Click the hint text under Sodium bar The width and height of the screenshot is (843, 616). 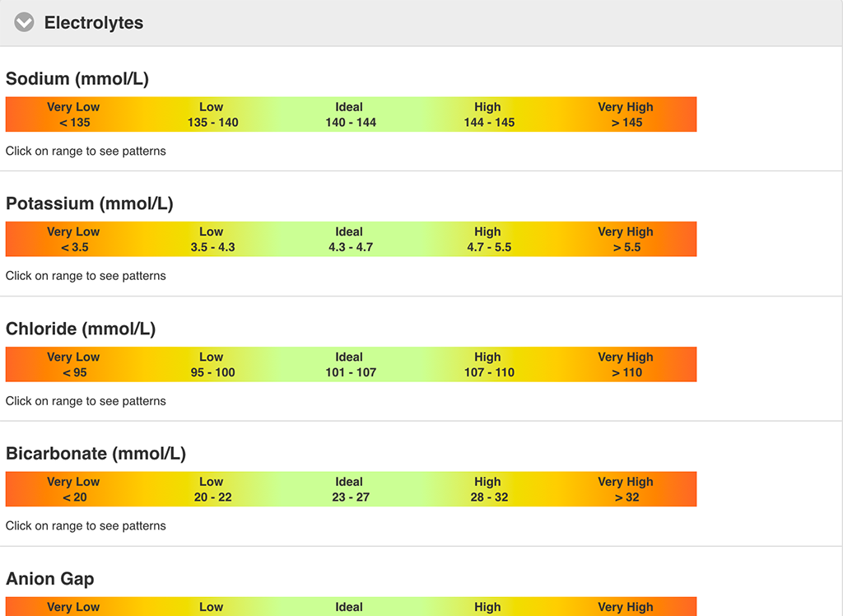(86, 152)
